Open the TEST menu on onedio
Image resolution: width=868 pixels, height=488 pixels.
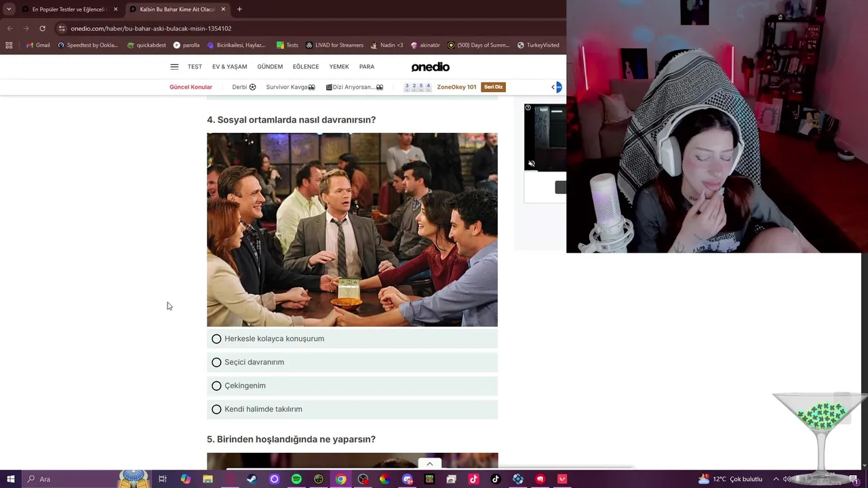[195, 66]
